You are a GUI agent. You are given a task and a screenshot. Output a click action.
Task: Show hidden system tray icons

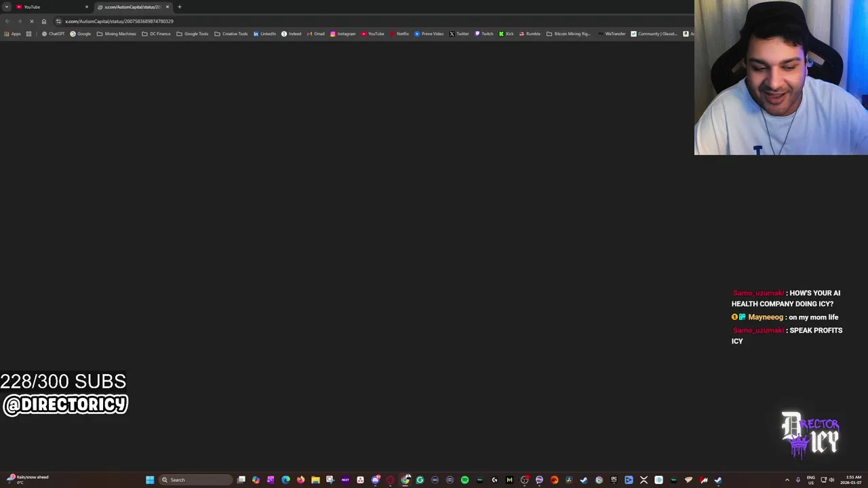(787, 480)
